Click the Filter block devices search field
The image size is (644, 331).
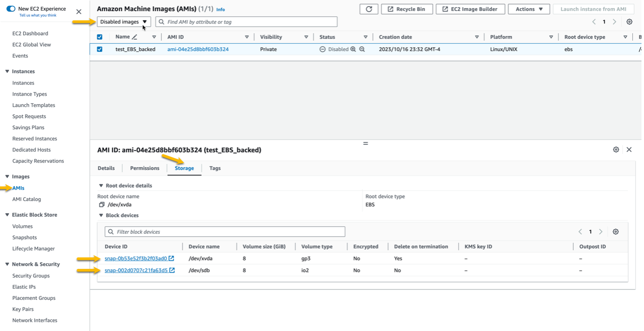[x=224, y=231]
